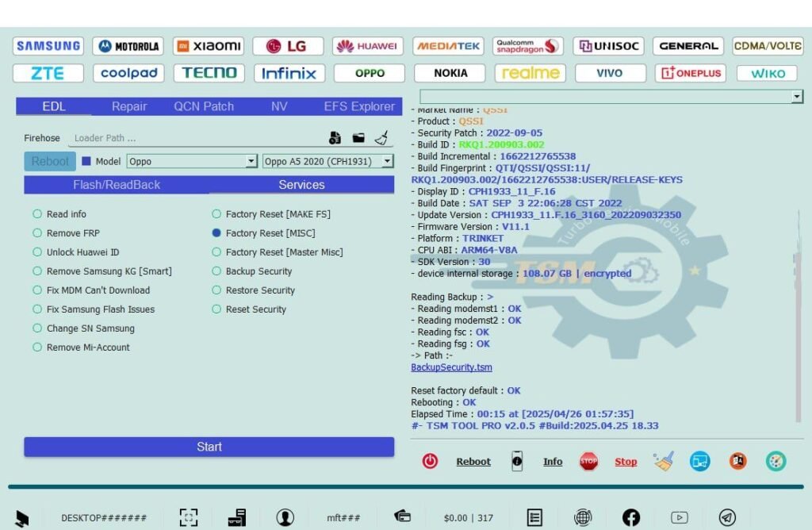Clear log with brush icon
This screenshot has width=812, height=530.
tap(664, 461)
